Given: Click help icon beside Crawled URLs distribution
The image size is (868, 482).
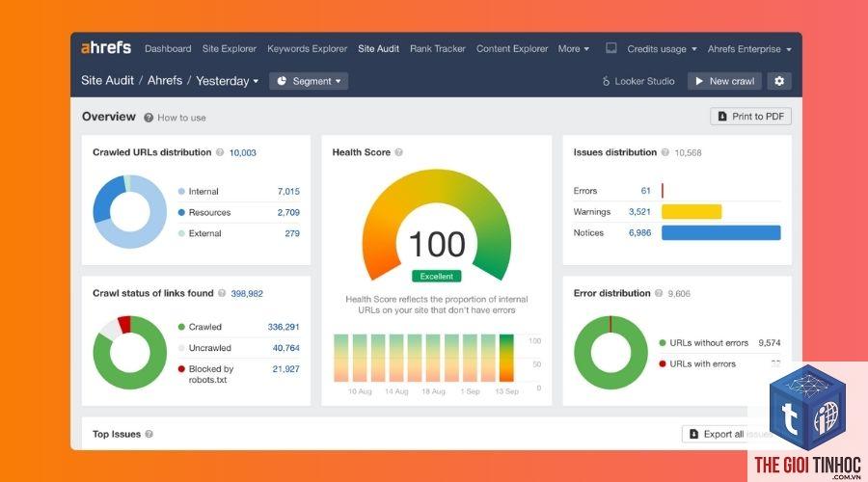Looking at the screenshot, I should pyautogui.click(x=220, y=152).
